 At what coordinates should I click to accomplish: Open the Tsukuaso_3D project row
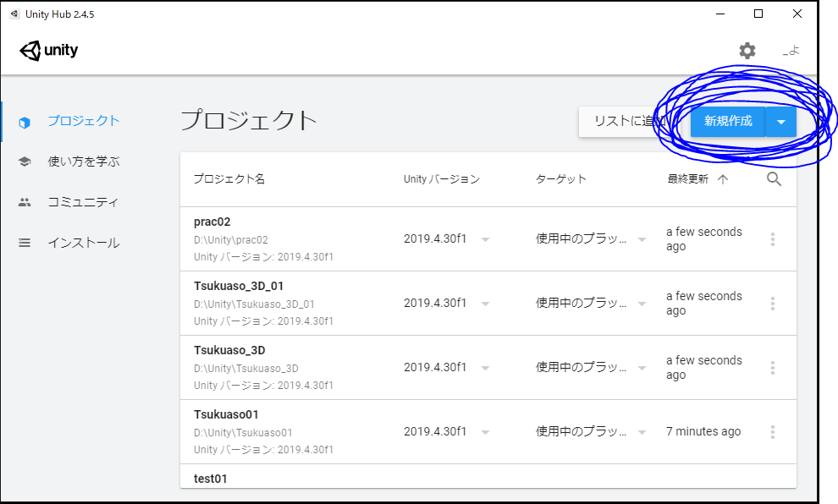click(488, 368)
